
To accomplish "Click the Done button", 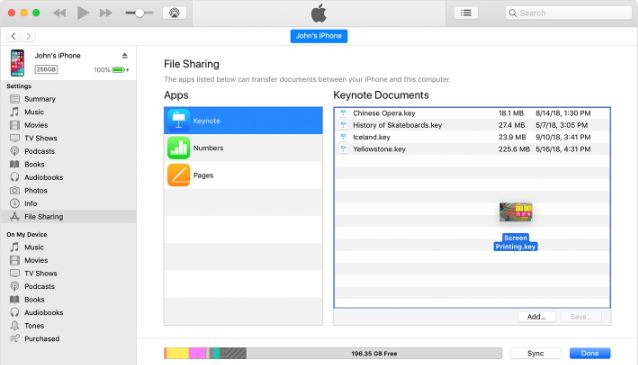I will [590, 353].
